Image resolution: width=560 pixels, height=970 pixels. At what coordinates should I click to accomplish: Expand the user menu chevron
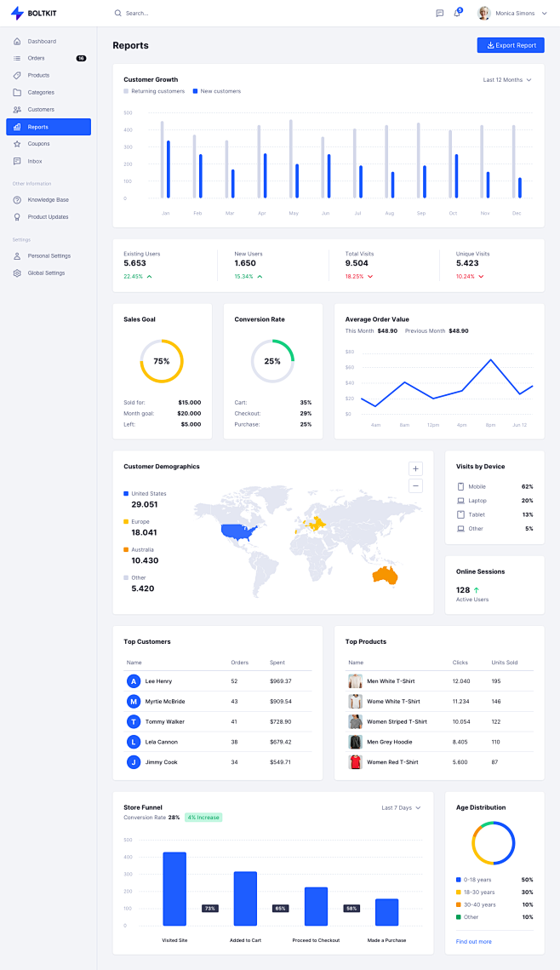[x=545, y=13]
